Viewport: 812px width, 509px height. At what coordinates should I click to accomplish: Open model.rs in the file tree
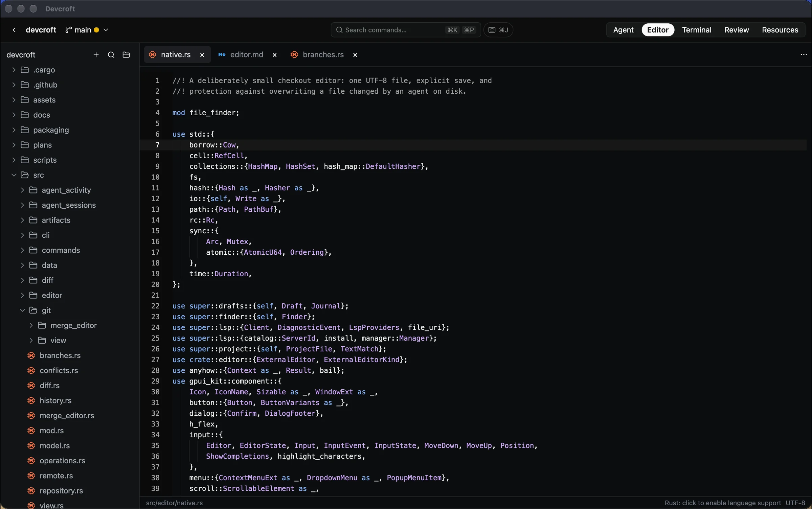click(x=54, y=446)
